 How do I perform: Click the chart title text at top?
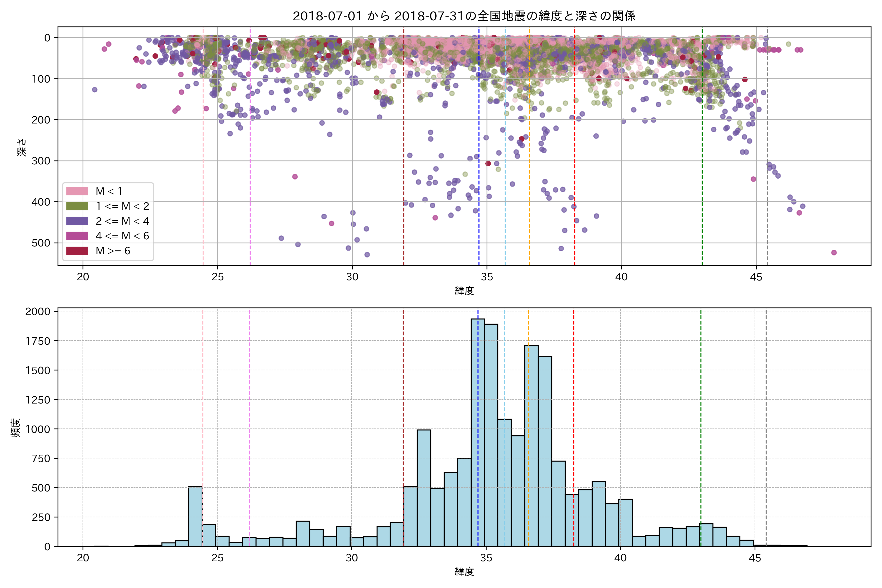point(464,16)
